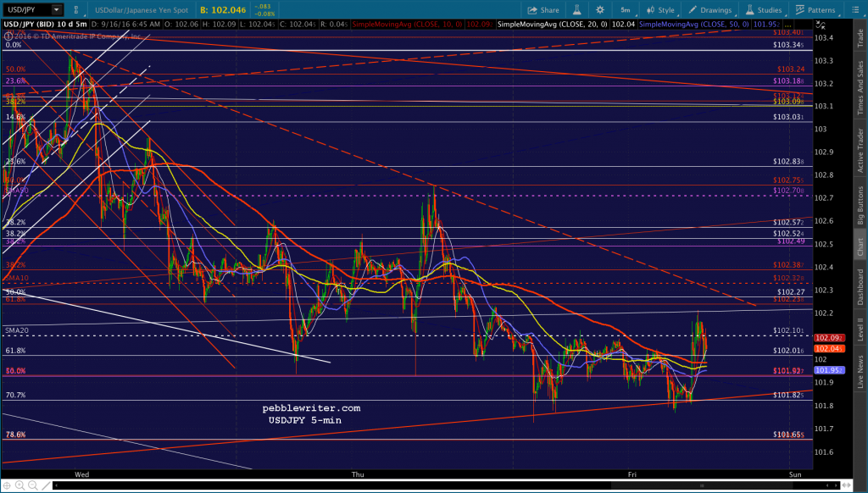The width and height of the screenshot is (868, 493).
Task: Click the icon above the price axis
Action: pos(821,25)
